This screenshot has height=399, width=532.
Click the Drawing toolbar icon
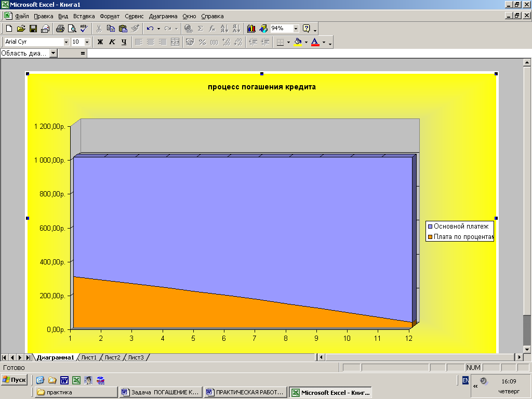[263, 29]
